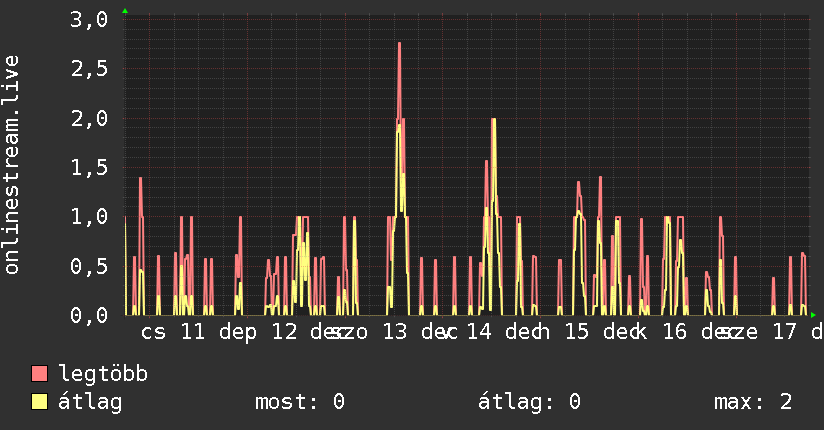The image size is (824, 430).
Task: Select the legtöbb legend label
Action: (x=103, y=373)
